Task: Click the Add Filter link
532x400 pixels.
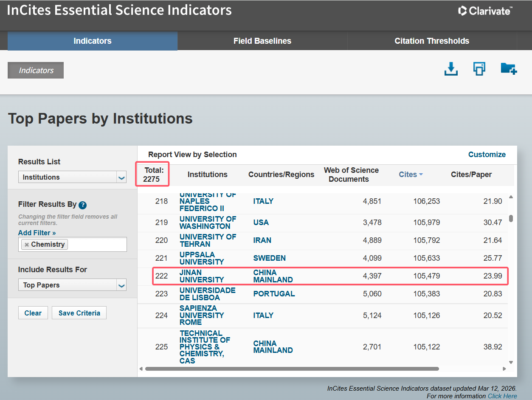Action: (x=37, y=233)
